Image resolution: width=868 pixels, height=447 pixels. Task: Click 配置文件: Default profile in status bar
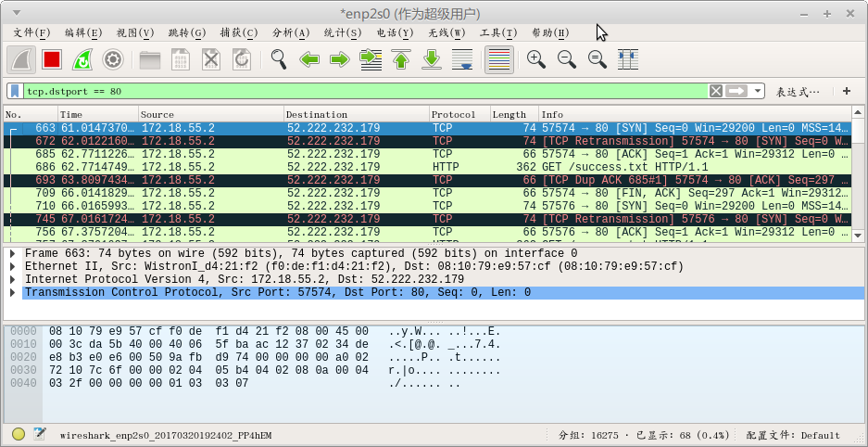pos(793,435)
